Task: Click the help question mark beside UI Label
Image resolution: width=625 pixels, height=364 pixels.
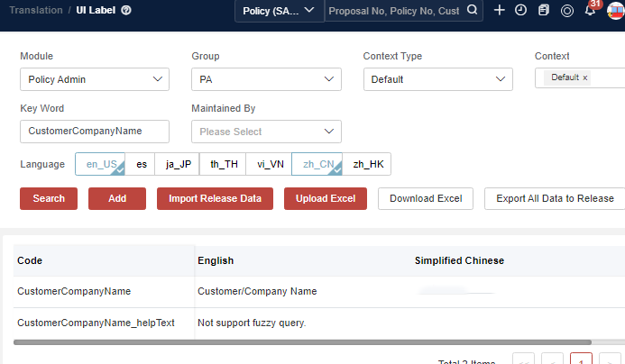Action: point(126,10)
